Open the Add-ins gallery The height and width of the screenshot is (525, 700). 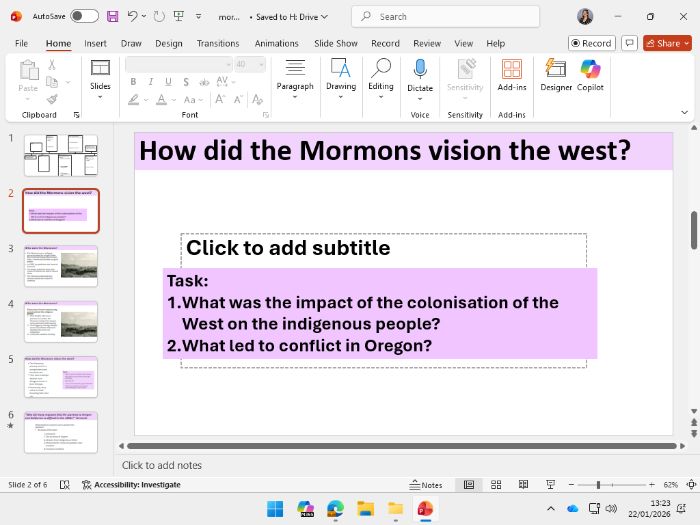pos(512,75)
